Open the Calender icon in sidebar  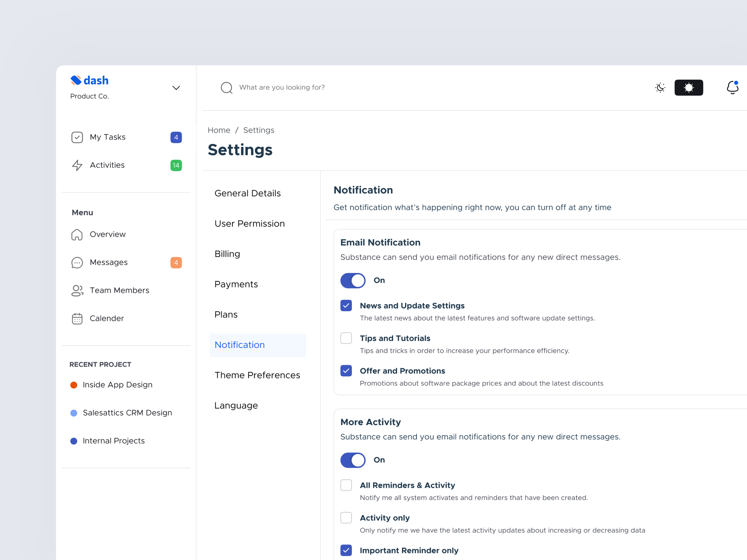(x=77, y=318)
